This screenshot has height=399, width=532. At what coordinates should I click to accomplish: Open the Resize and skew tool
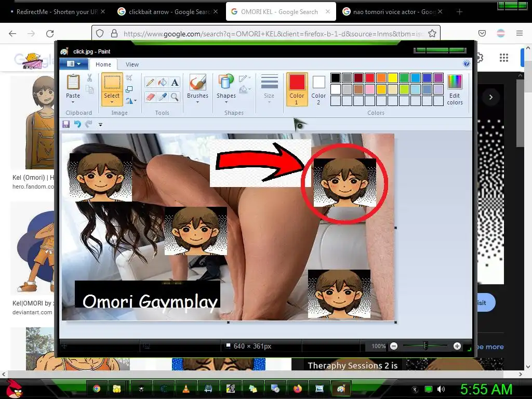(129, 89)
